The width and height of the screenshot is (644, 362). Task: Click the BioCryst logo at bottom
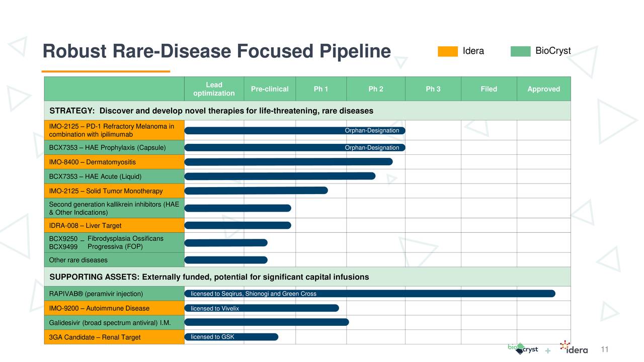pyautogui.click(x=523, y=348)
